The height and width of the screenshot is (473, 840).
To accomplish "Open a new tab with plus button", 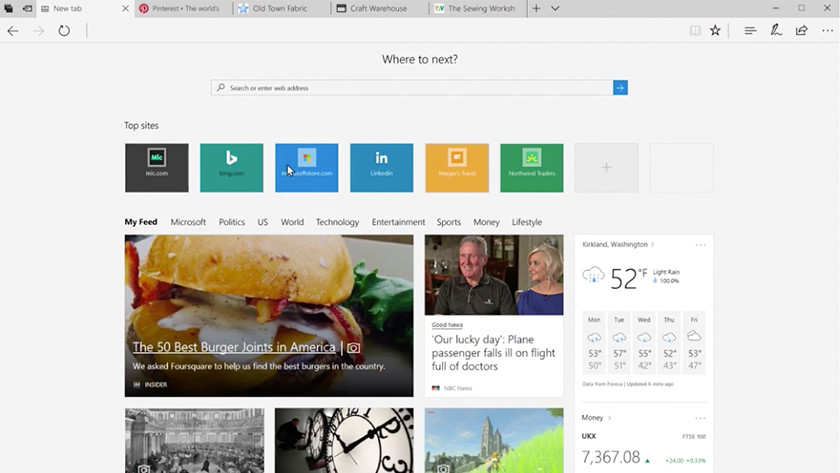I will click(x=536, y=8).
